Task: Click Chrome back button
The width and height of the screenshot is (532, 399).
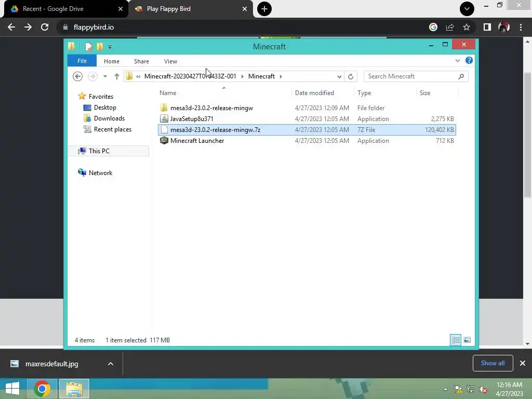Action: [x=11, y=27]
